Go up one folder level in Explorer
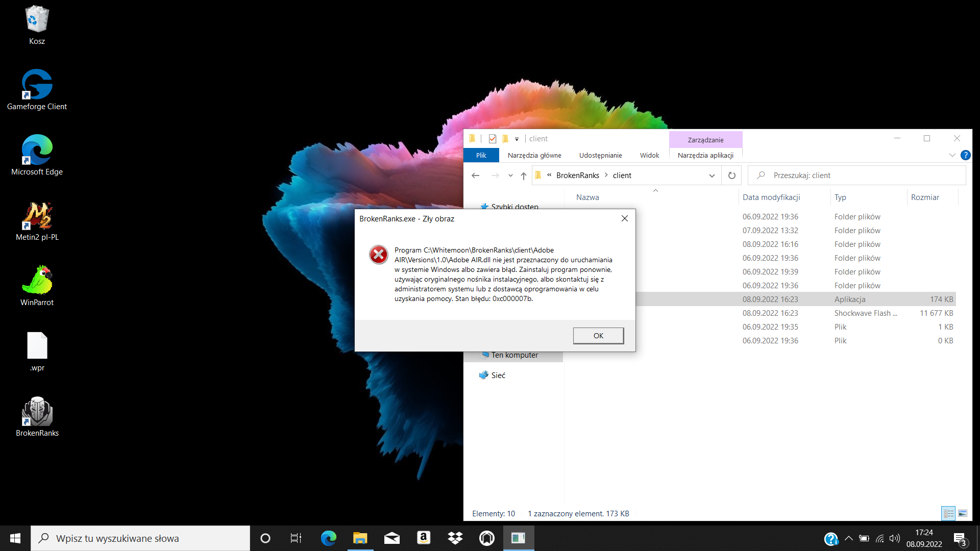980x551 pixels. [x=523, y=176]
